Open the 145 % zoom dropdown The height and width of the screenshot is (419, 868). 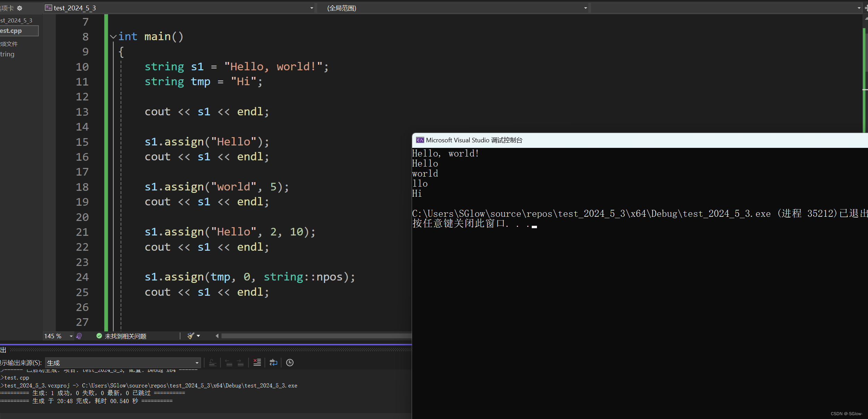(x=71, y=336)
